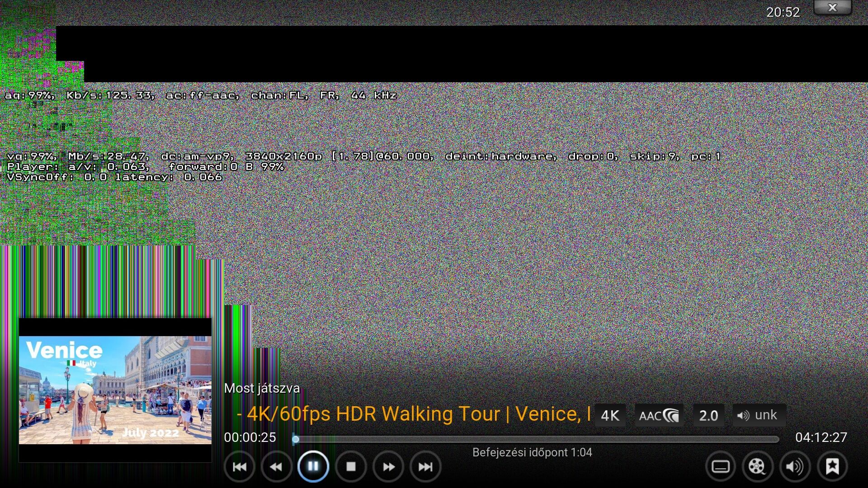868x488 pixels.
Task: Click the elapsed time 00:00:25
Action: 250,437
